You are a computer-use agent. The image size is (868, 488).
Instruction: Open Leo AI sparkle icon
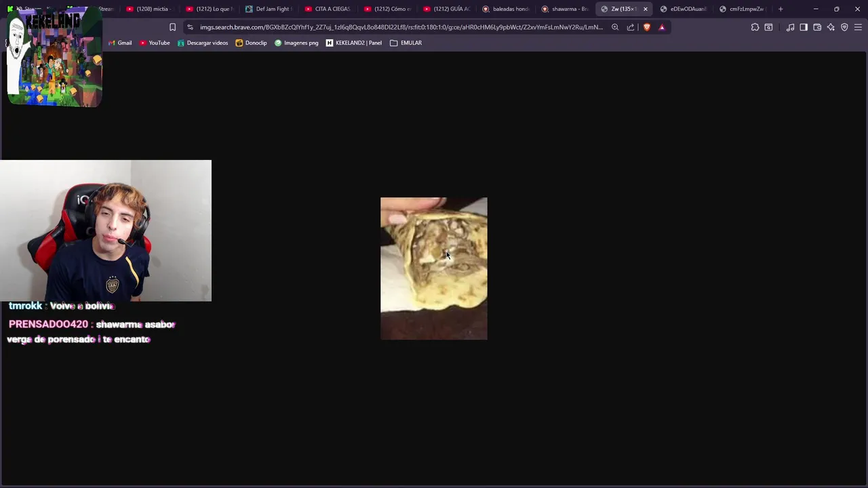point(831,27)
